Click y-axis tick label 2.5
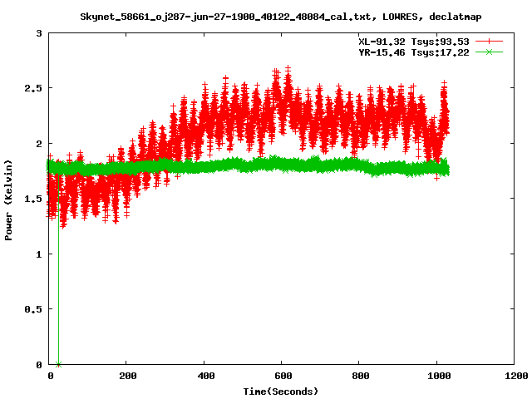532x399 pixels. pyautogui.click(x=33, y=88)
